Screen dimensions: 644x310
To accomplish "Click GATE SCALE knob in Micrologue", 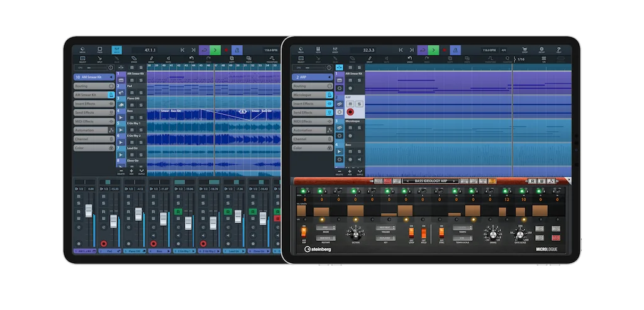I will coord(520,235).
